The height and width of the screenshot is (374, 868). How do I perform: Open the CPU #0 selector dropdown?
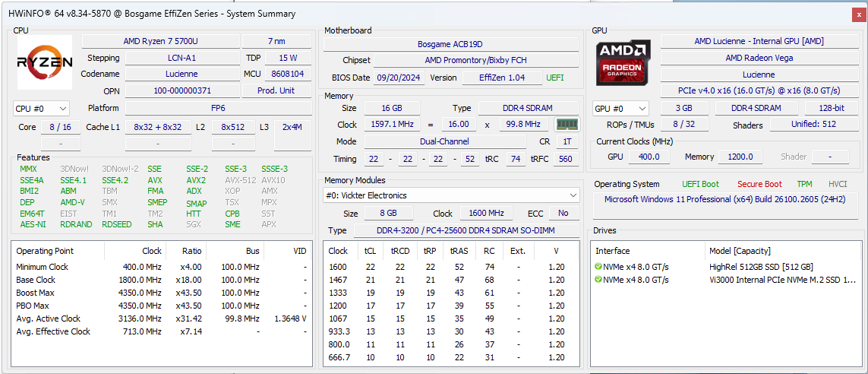click(x=41, y=109)
